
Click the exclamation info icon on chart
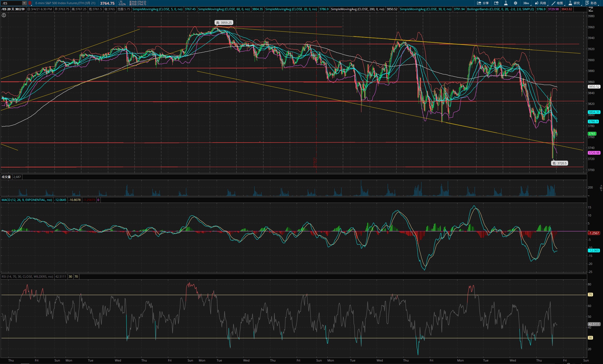click(x=4, y=15)
